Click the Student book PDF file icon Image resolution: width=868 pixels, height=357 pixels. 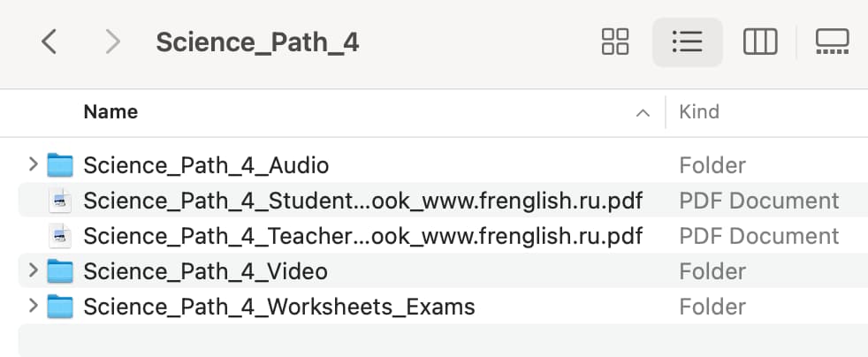(60, 201)
